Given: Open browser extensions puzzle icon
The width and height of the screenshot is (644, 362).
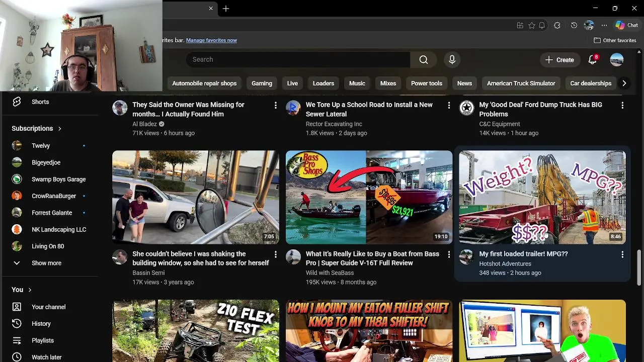Looking at the screenshot, I should (x=557, y=25).
